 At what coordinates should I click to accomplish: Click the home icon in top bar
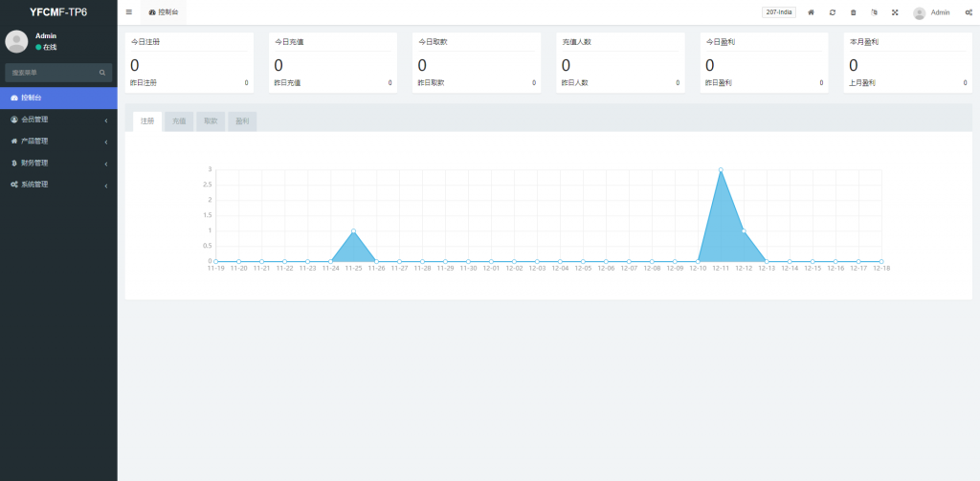coord(811,12)
